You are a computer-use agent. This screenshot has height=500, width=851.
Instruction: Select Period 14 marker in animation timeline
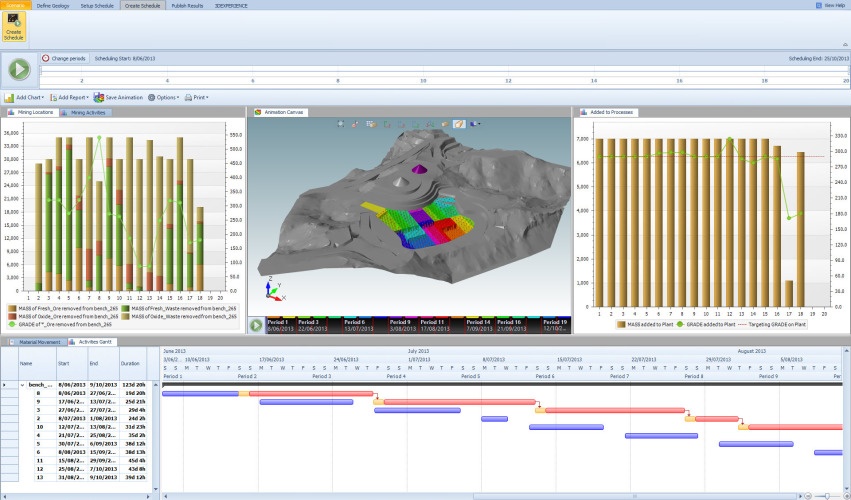[478, 325]
